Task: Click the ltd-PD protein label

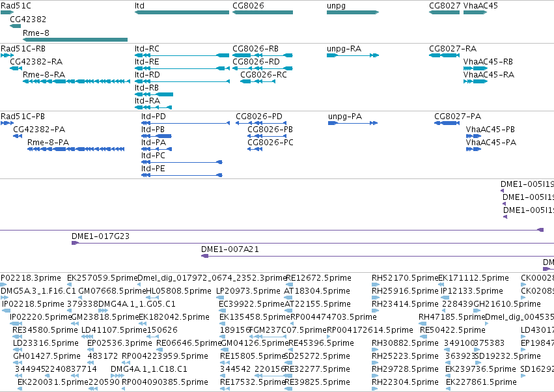Action: 154,117
